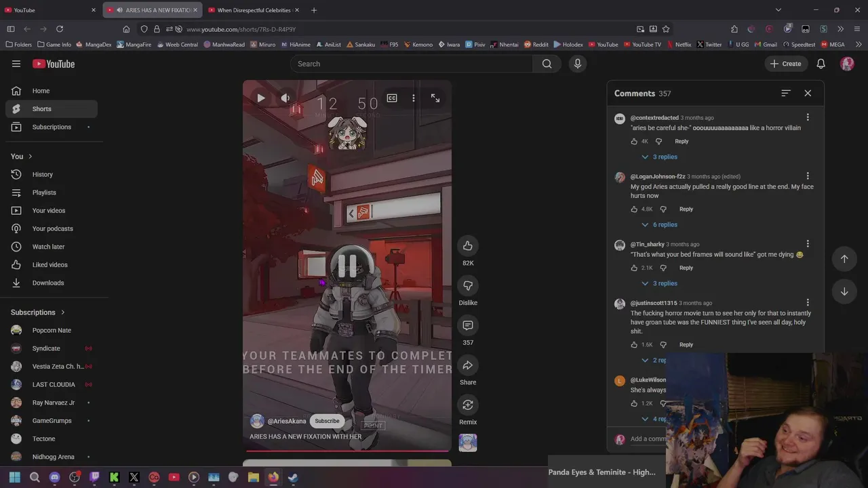The height and width of the screenshot is (488, 868).
Task: Dislike the short
Action: [x=468, y=285]
